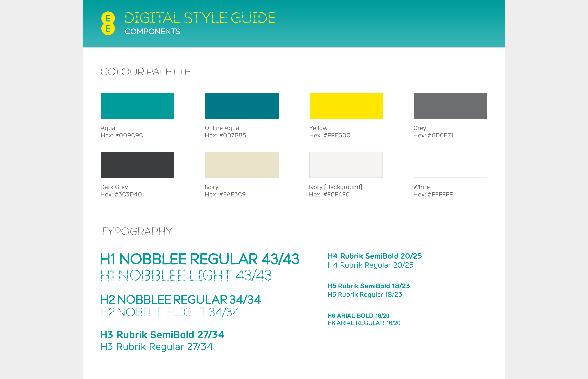588x379 pixels.
Task: Click the text Hex: #6D6E71
Action: pyautogui.click(x=433, y=135)
